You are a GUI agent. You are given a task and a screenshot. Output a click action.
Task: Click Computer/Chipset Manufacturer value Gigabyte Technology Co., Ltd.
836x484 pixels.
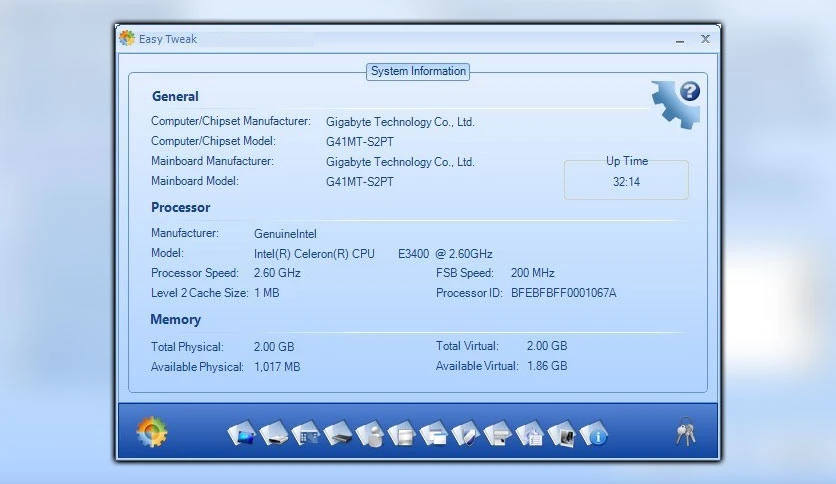pos(400,122)
